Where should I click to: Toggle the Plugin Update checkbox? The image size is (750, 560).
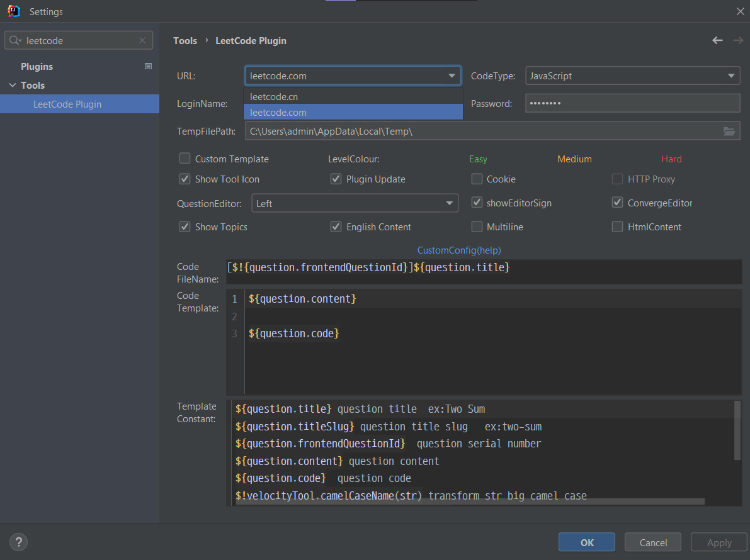pos(336,179)
